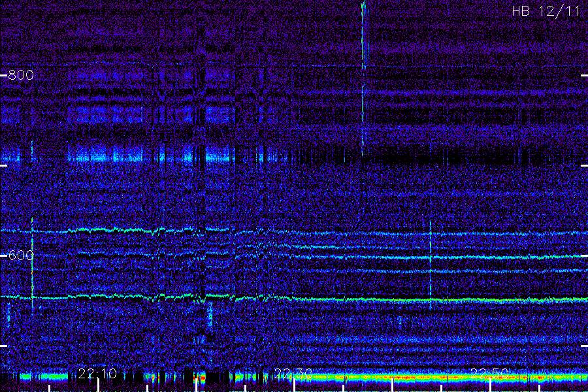The width and height of the screenshot is (588, 392).
Task: Click the 800 frequency axis label
Action: (x=21, y=75)
